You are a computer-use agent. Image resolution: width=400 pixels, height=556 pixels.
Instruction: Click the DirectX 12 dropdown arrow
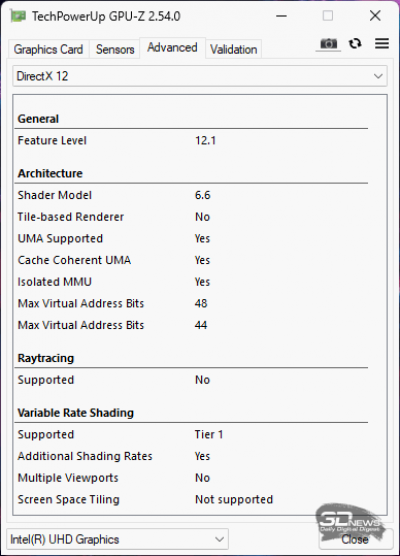[x=378, y=76]
